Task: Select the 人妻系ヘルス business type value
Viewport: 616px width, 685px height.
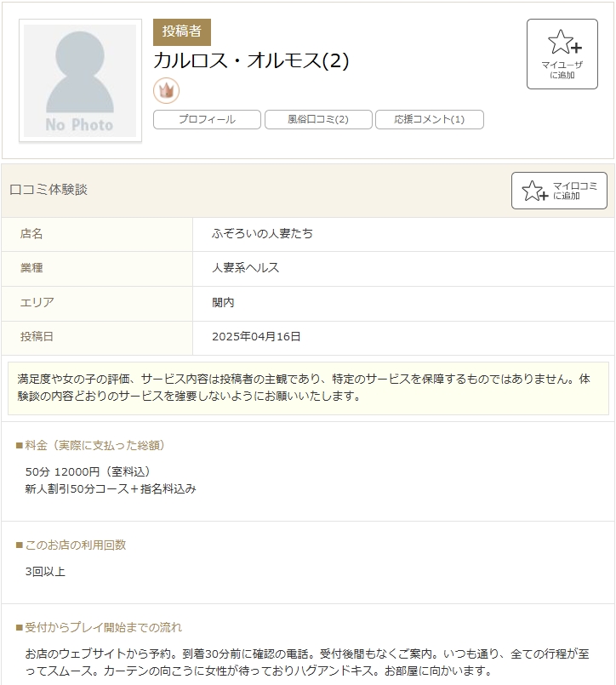Action: pos(245,268)
